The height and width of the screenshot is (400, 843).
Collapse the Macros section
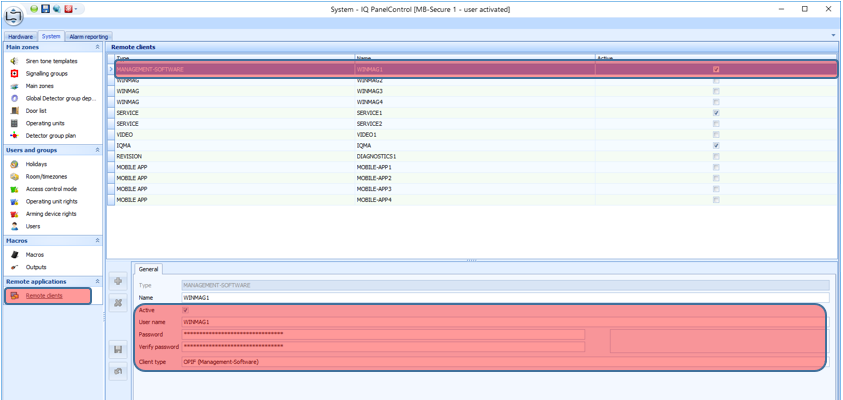click(97, 241)
